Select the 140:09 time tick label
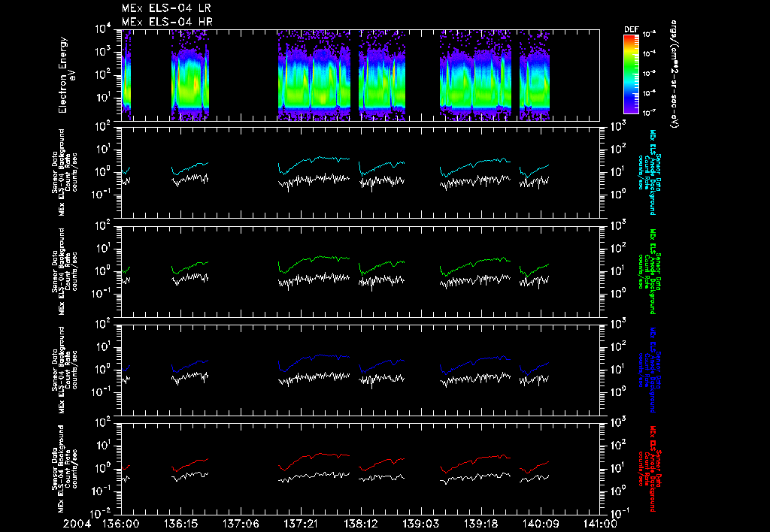The width and height of the screenshot is (770, 532). click(x=540, y=524)
